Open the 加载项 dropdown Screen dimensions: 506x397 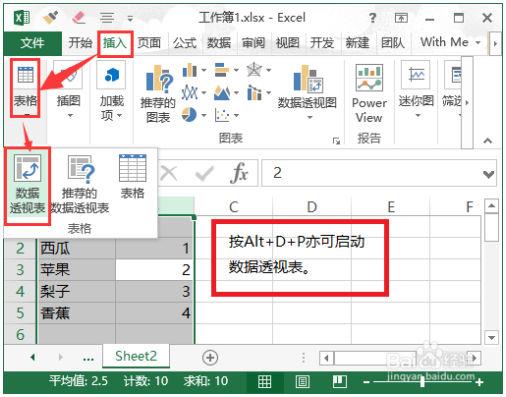[x=112, y=90]
